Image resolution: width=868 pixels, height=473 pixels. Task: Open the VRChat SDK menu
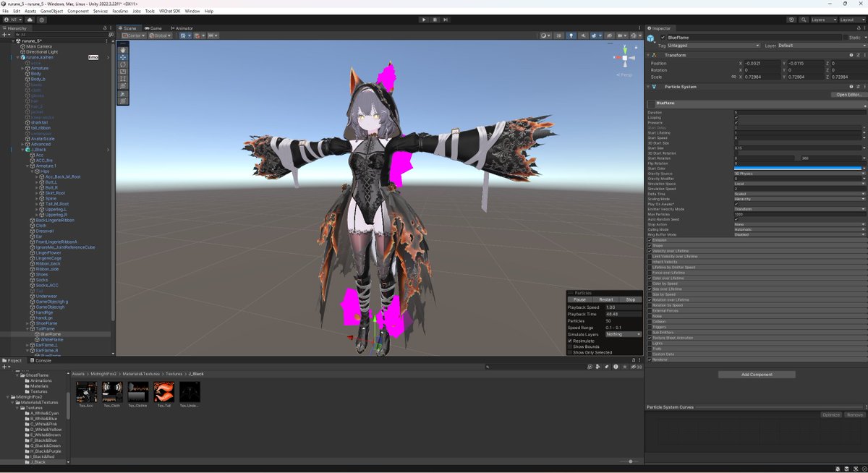pos(170,12)
